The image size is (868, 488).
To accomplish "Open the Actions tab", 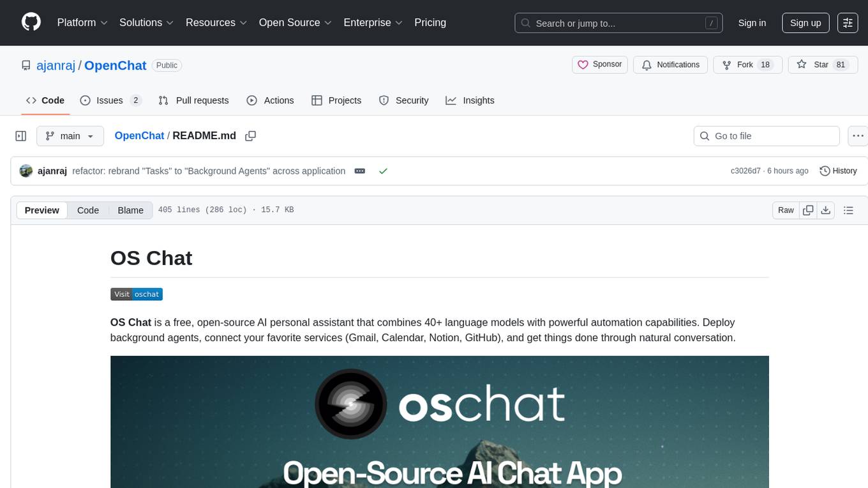I will pyautogui.click(x=270, y=100).
